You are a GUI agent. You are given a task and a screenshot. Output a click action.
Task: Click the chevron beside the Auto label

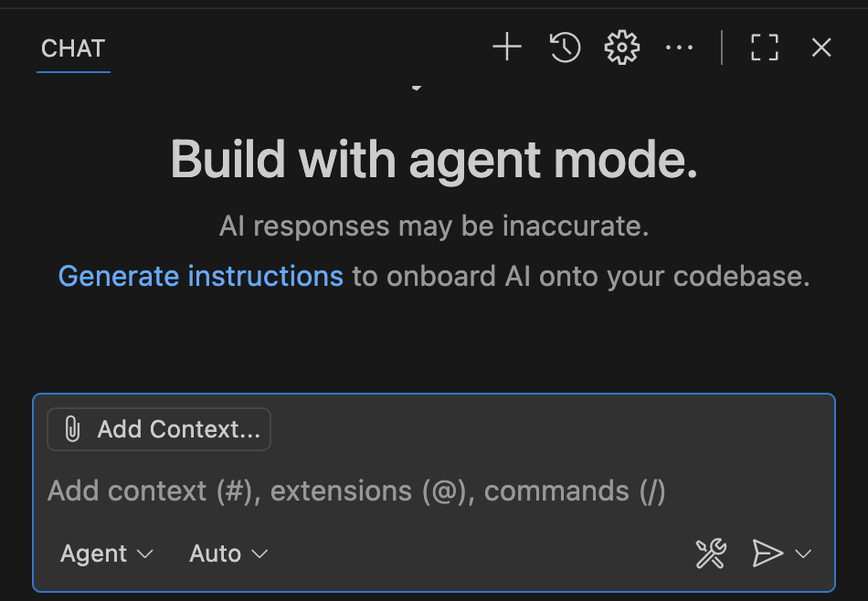click(259, 554)
